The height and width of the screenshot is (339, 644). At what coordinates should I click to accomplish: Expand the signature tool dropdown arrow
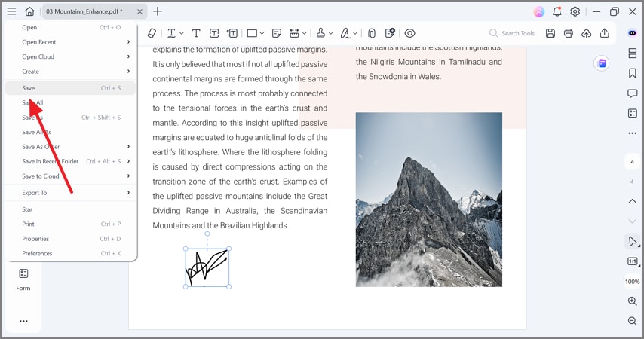coord(355,34)
